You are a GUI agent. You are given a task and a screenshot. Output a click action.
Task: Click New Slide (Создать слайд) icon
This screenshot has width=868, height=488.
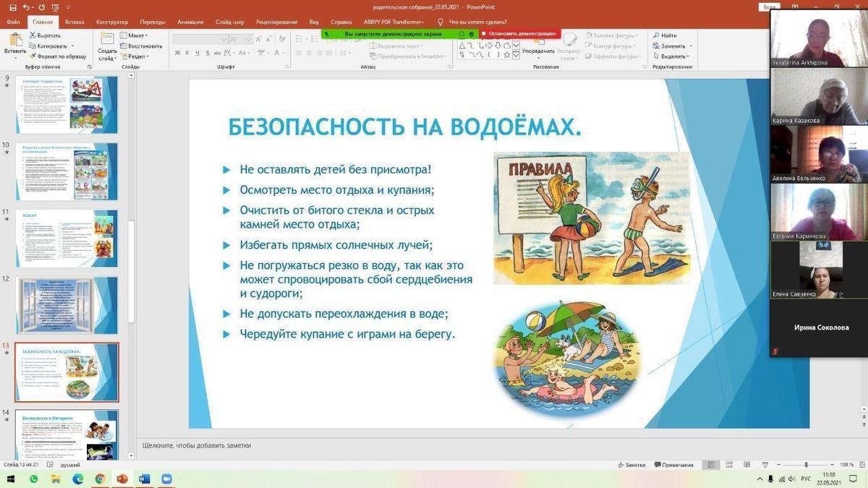pos(107,43)
